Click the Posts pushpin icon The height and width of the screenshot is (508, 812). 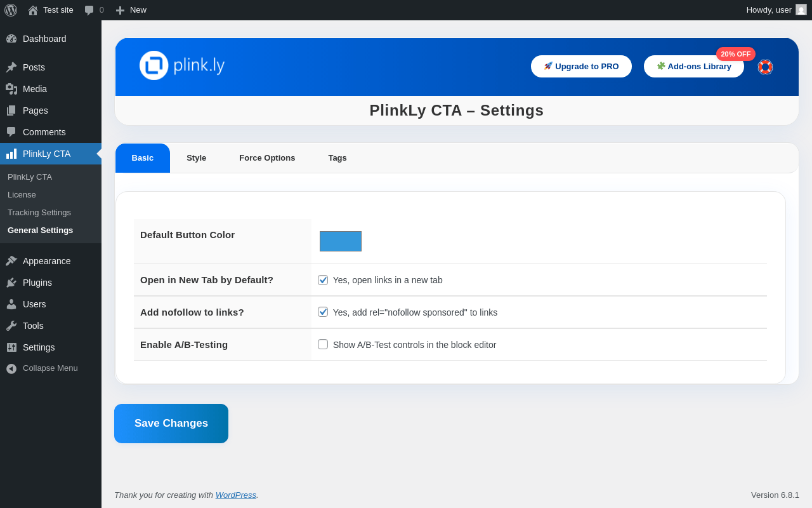point(11,67)
